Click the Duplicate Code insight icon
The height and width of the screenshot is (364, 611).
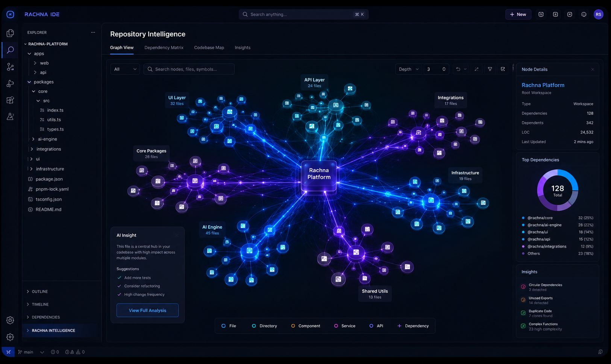[x=523, y=313]
